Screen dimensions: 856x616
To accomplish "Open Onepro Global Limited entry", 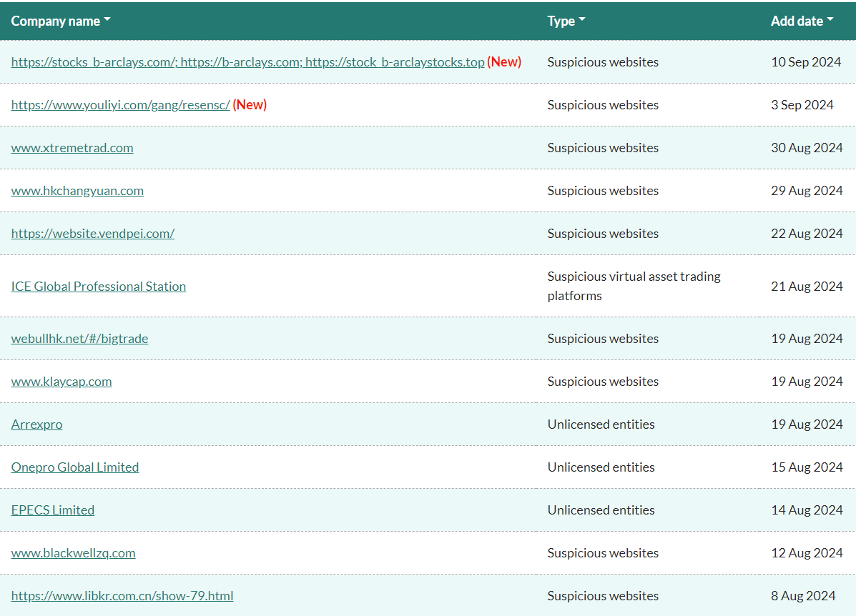I will [x=75, y=467].
